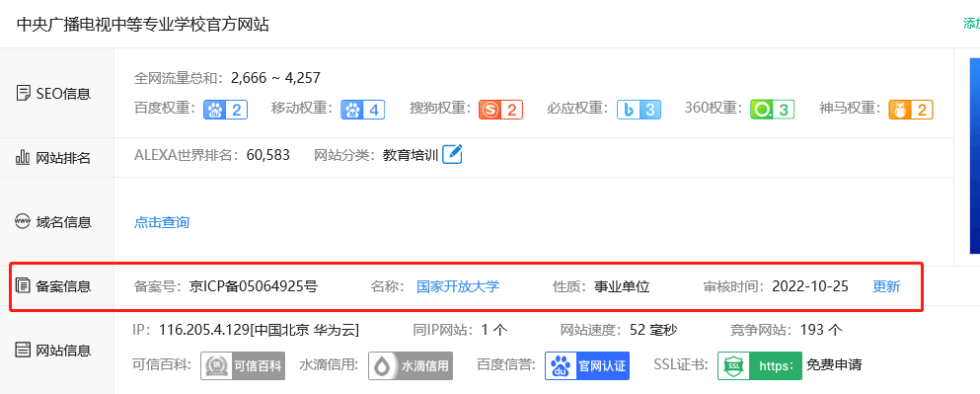Open the 国家开放大学 name link
The image size is (980, 394).
point(458,286)
